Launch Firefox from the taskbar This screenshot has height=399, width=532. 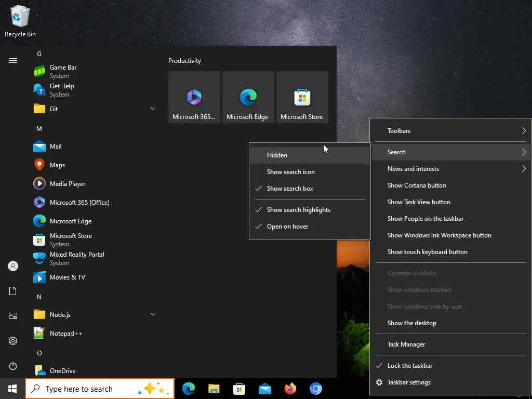[290, 389]
